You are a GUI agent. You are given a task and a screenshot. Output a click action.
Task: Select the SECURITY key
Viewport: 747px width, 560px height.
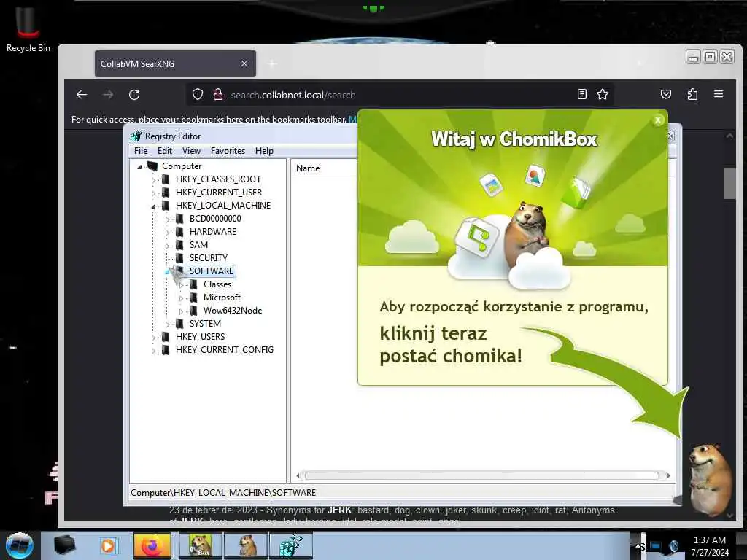coord(208,257)
